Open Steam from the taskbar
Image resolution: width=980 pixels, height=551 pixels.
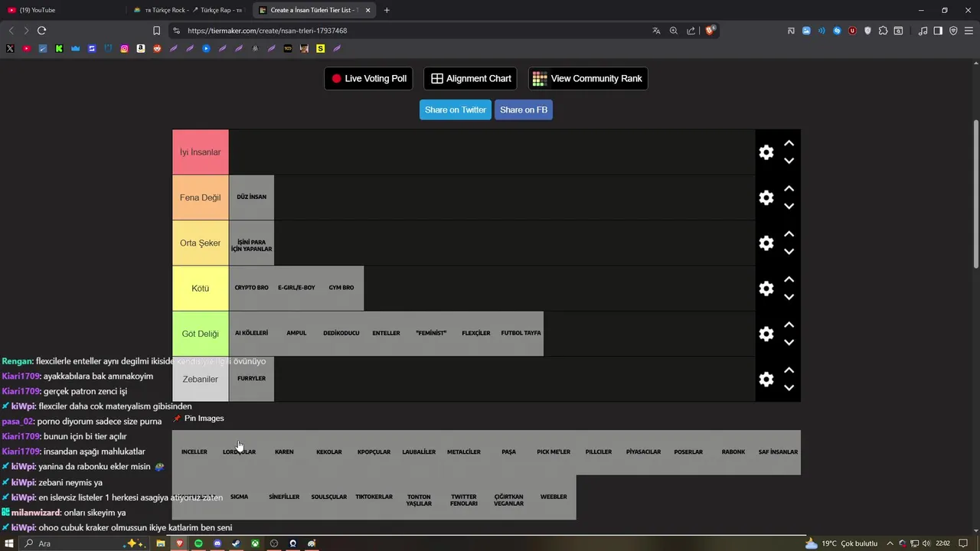pyautogui.click(x=236, y=543)
